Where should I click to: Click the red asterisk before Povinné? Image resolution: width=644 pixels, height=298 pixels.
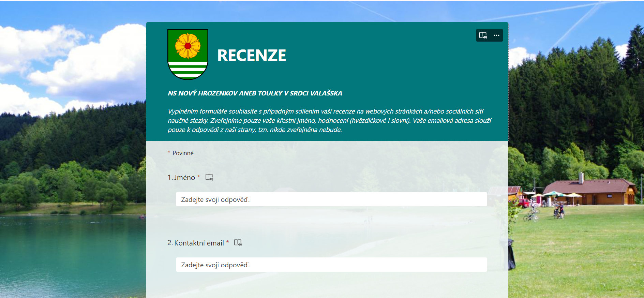pyautogui.click(x=169, y=152)
